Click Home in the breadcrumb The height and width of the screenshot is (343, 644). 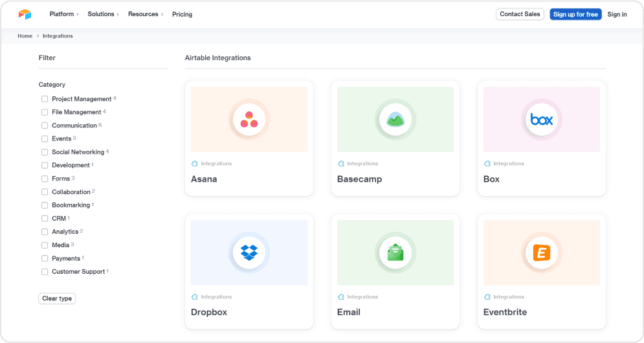[25, 36]
